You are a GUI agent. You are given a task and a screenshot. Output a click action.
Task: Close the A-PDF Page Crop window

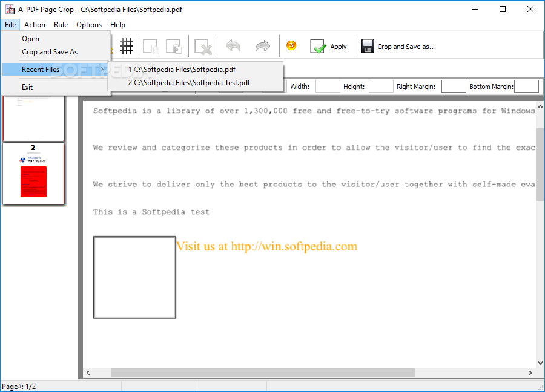click(530, 9)
